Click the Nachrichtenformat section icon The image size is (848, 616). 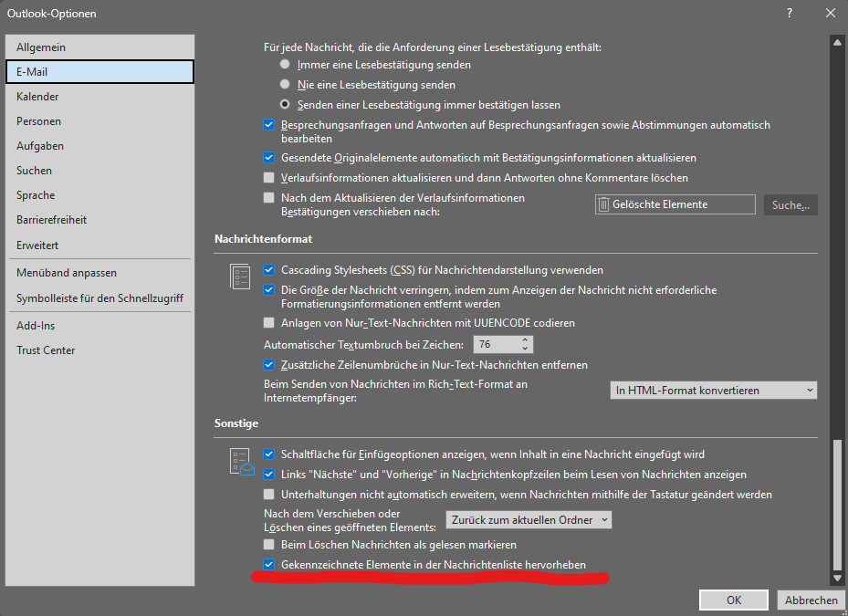coord(240,277)
